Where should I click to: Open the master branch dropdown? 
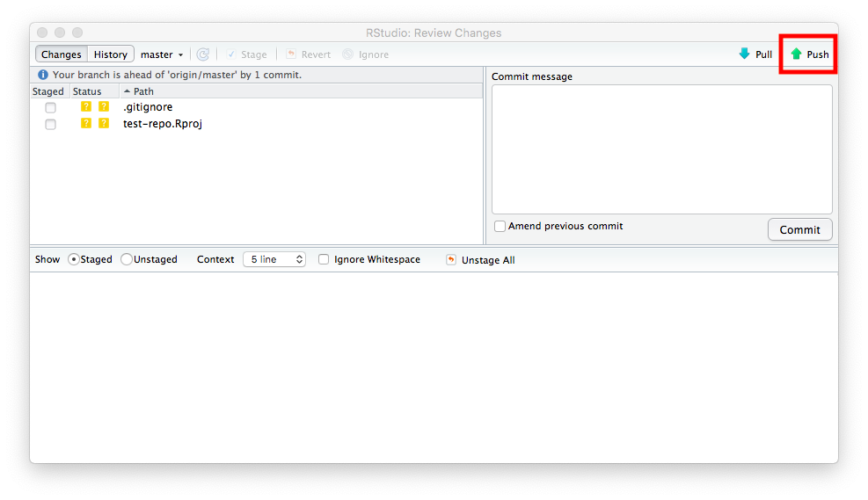pyautogui.click(x=162, y=54)
